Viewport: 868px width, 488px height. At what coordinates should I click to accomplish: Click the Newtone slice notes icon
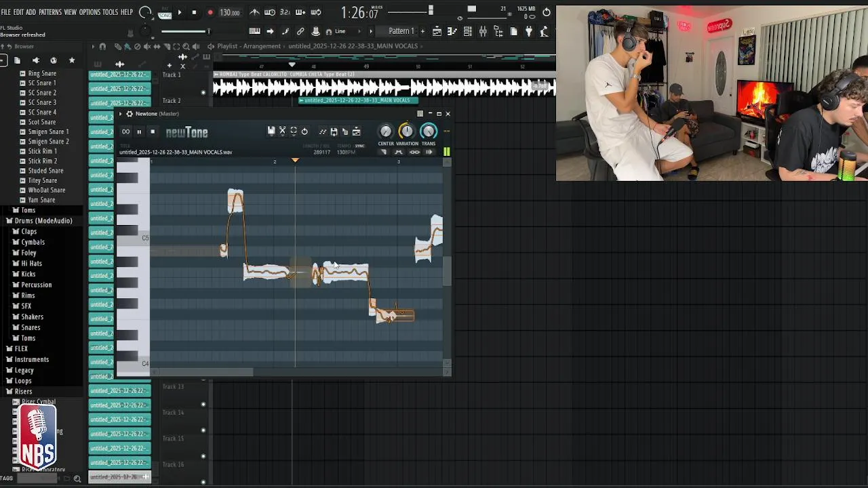(323, 131)
